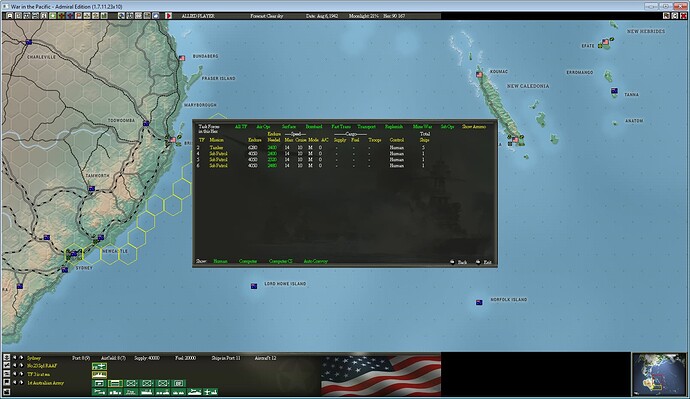Go to next base using Sydney right arrow
This screenshot has width=690, height=399.
tap(21, 358)
